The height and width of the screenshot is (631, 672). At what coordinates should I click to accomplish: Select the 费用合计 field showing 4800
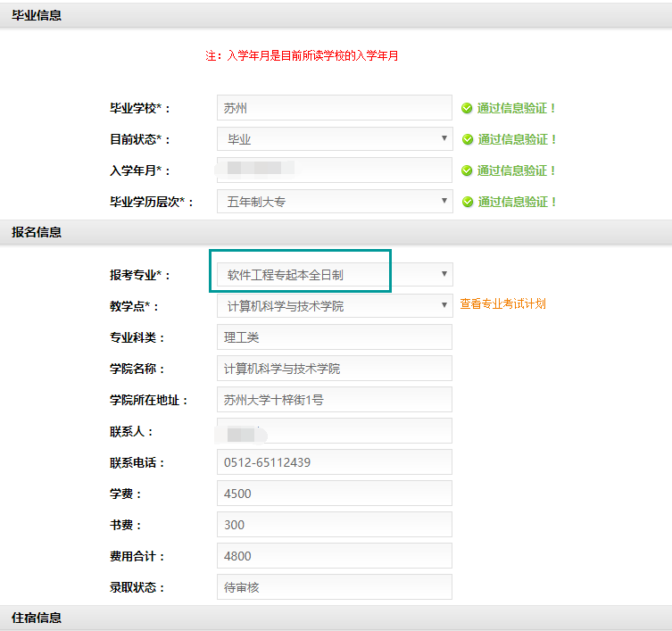click(334, 556)
